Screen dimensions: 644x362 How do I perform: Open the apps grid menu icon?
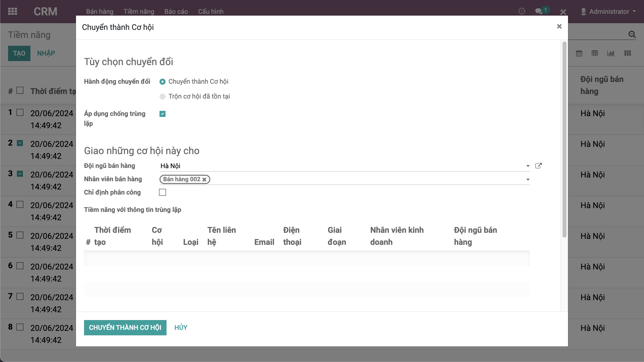12,11
